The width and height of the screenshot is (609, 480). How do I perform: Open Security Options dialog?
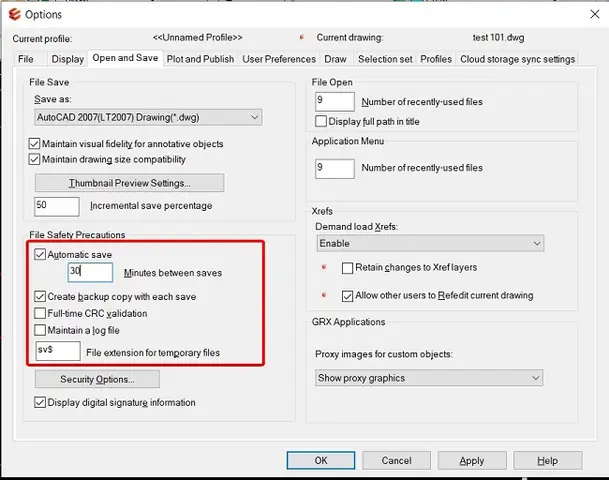(97, 379)
